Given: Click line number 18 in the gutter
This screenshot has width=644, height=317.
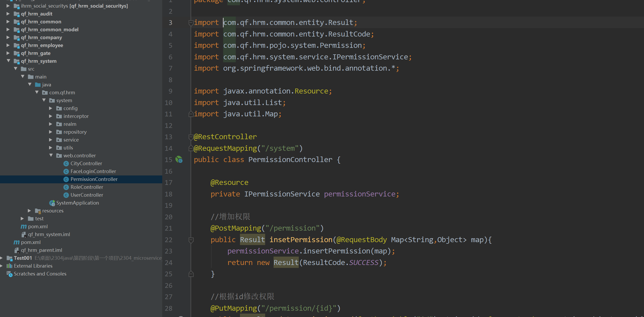Looking at the screenshot, I should [x=169, y=194].
